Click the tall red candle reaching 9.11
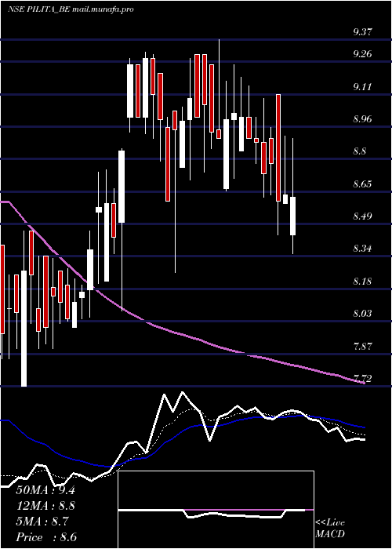Screen dimensions: 392x549 [278, 147]
